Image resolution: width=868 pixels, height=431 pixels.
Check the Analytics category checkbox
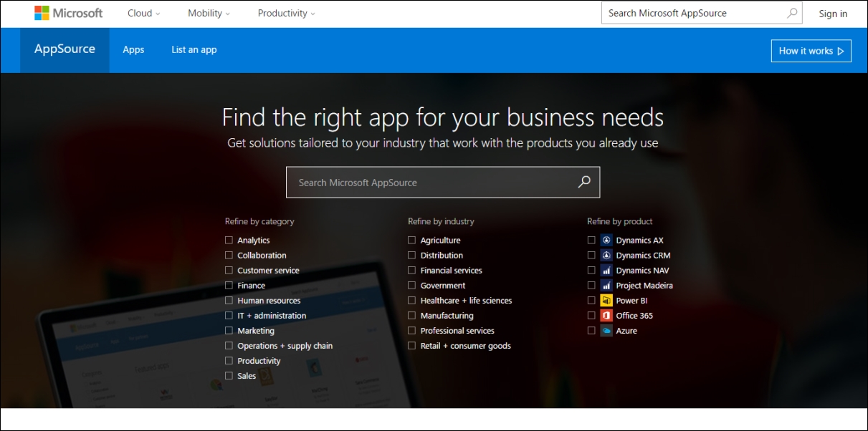pos(229,241)
